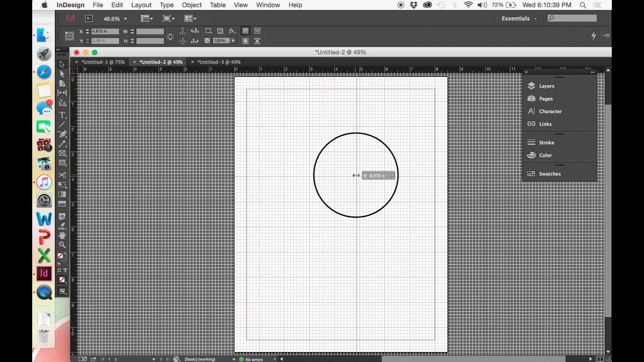Select the Pen tool
The height and width of the screenshot is (362, 644).
[x=62, y=134]
